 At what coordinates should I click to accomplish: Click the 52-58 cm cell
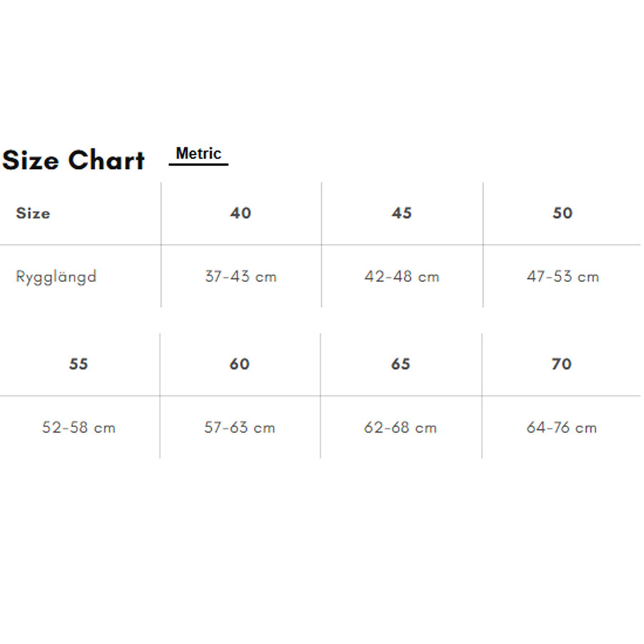[79, 428]
